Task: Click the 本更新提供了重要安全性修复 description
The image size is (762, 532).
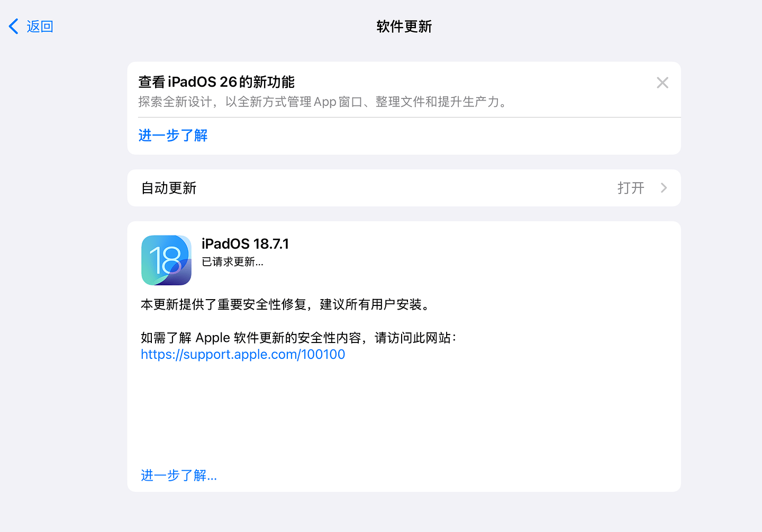Action: [286, 304]
